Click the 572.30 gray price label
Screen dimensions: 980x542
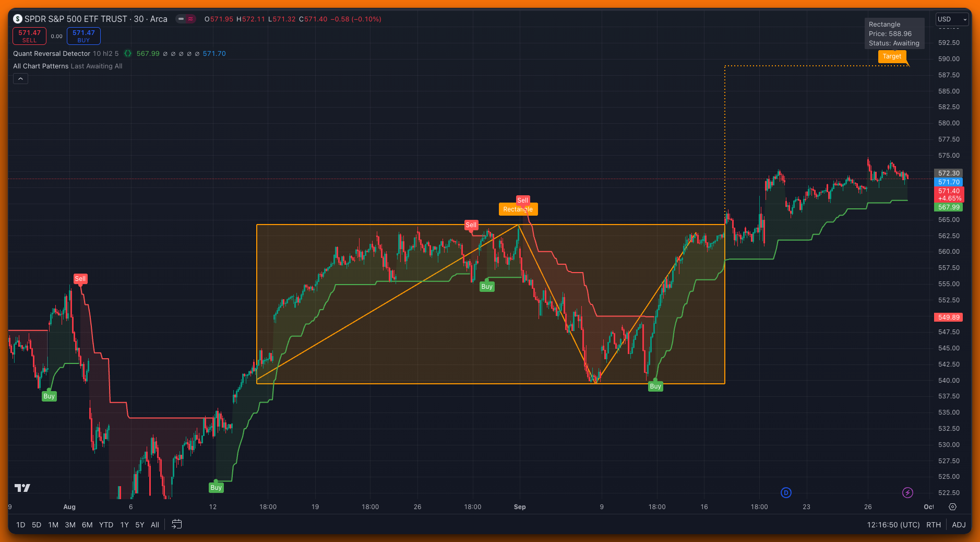click(948, 173)
